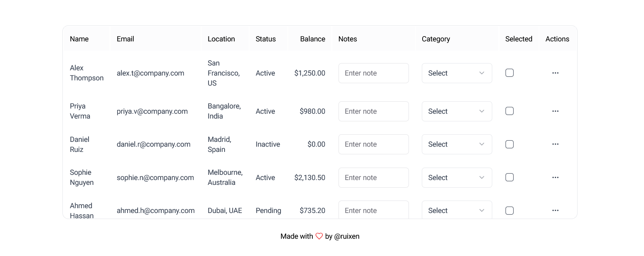Select the checkbox in Priya Verma row
The height and width of the screenshot is (256, 644).
pyautogui.click(x=510, y=111)
